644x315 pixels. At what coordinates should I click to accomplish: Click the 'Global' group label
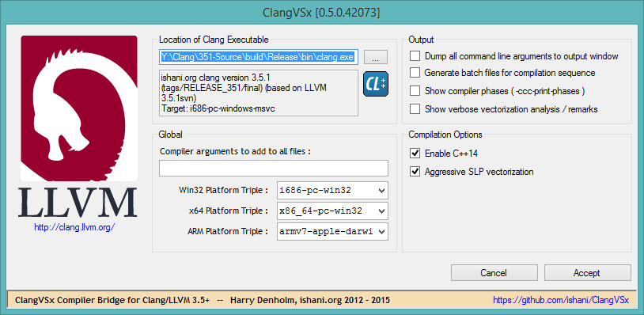170,135
